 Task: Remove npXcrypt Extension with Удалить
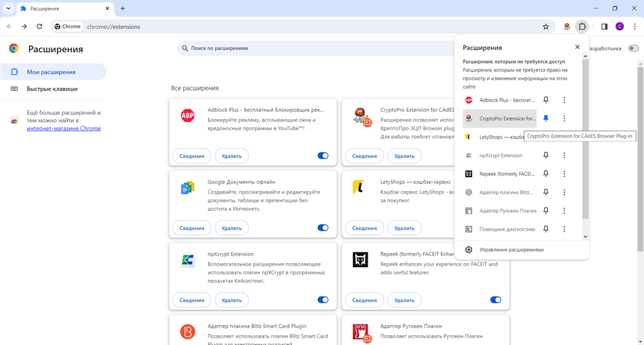231,300
